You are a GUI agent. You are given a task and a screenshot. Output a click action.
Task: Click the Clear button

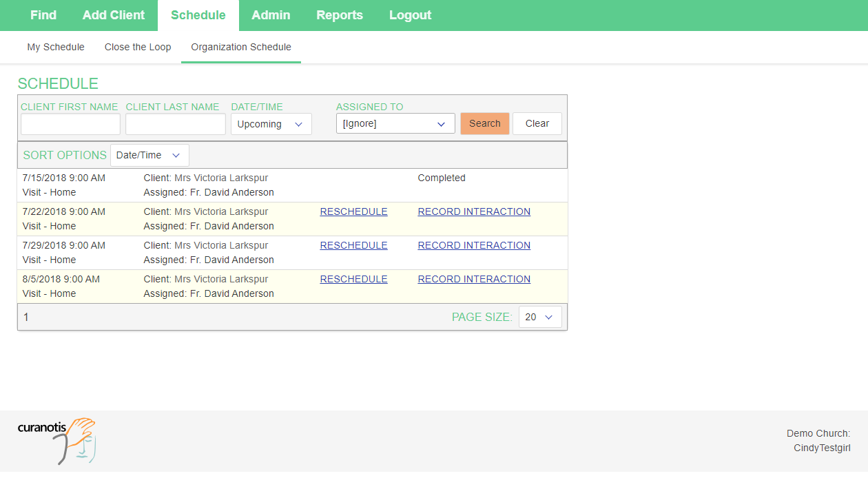click(x=537, y=123)
